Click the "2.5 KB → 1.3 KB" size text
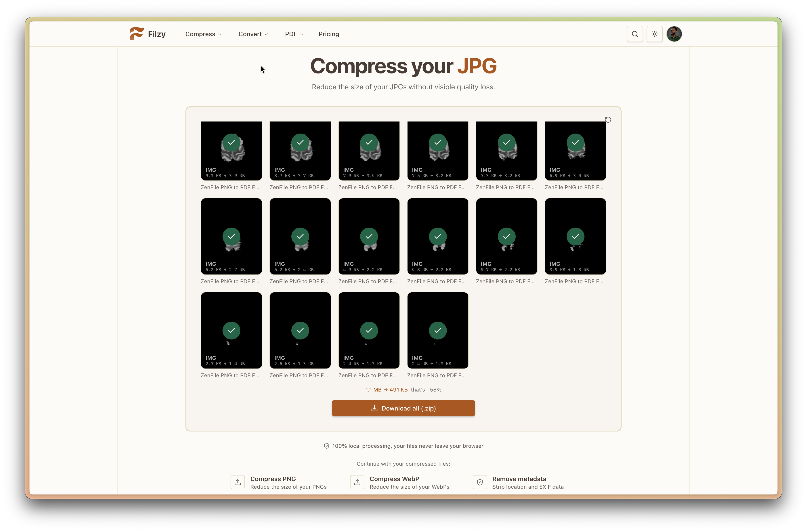Image resolution: width=807 pixels, height=532 pixels. [294, 364]
